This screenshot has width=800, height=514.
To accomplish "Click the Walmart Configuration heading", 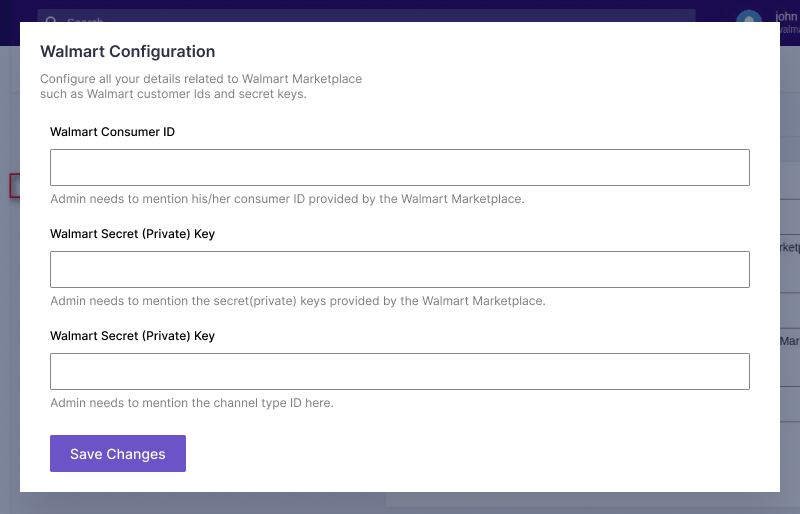I will [x=127, y=52].
